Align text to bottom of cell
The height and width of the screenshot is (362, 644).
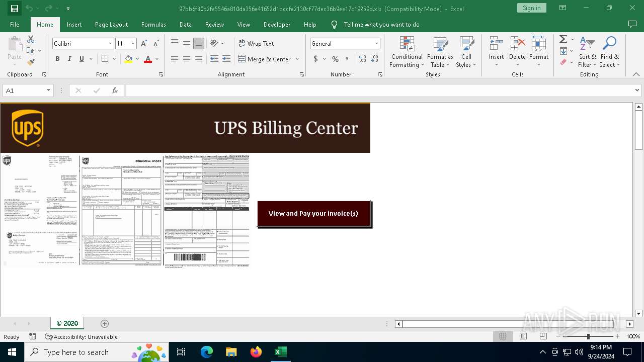pyautogui.click(x=199, y=43)
